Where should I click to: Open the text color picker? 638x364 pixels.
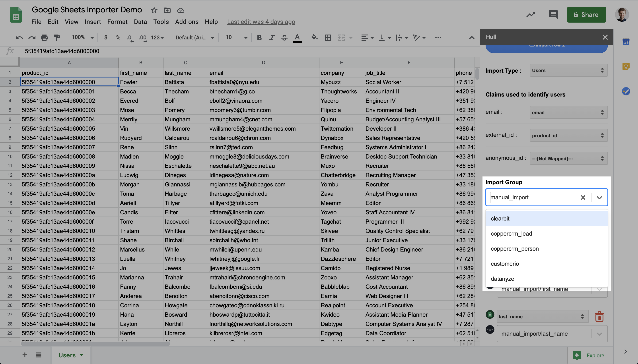tap(297, 38)
